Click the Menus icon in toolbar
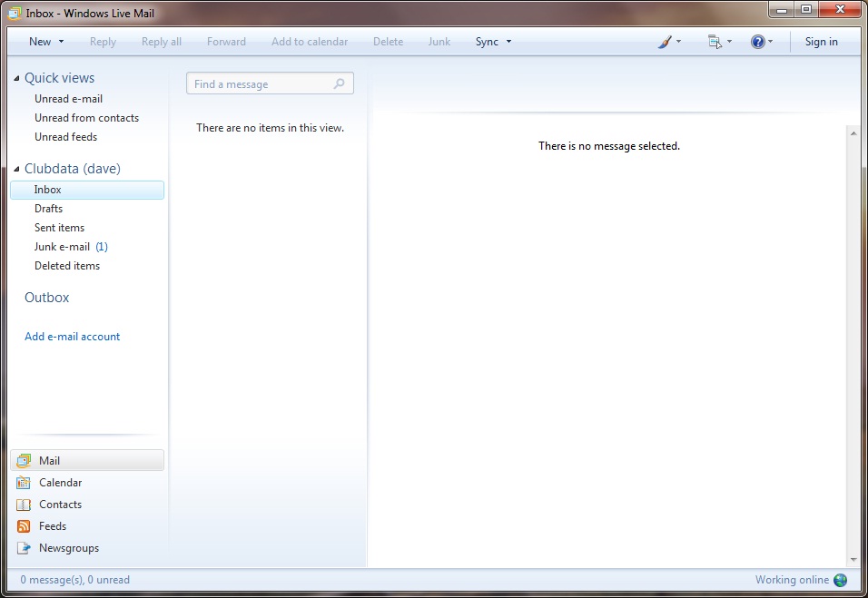 point(715,42)
